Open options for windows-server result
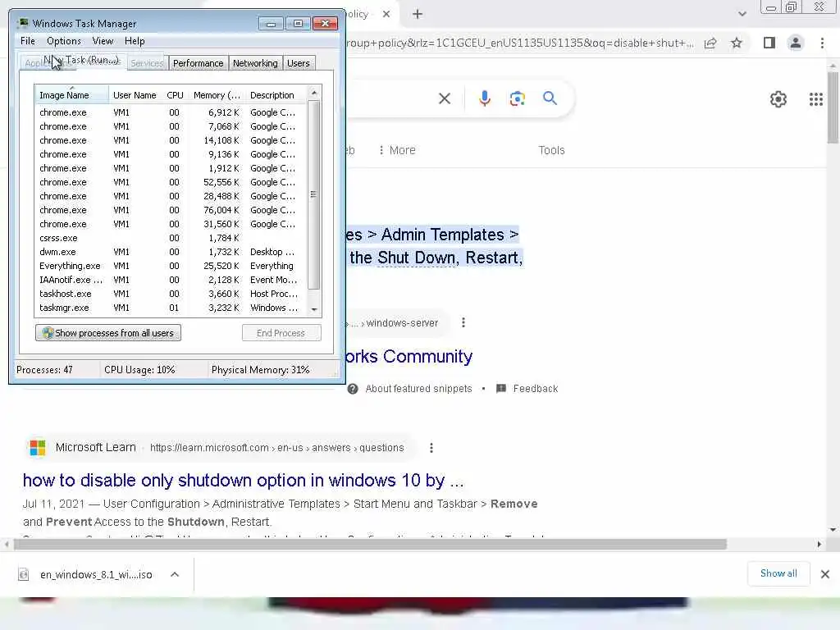The height and width of the screenshot is (630, 840). click(x=463, y=322)
